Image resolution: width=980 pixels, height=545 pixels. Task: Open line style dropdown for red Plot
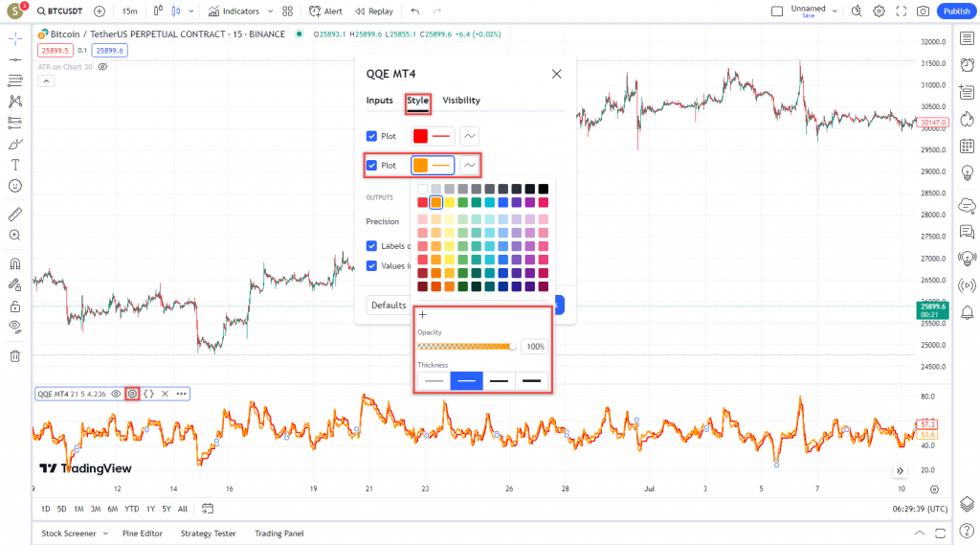coord(469,136)
